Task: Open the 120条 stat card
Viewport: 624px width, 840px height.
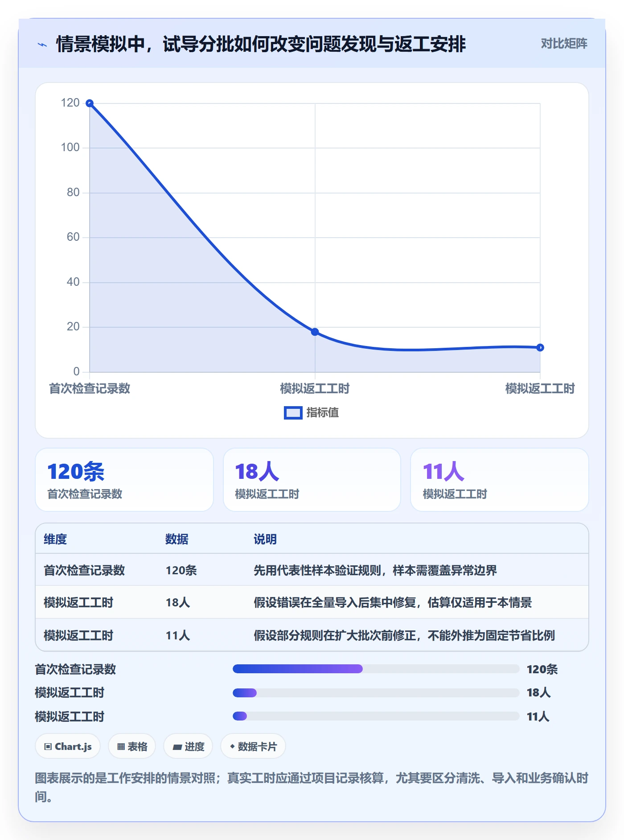Action: coord(124,480)
